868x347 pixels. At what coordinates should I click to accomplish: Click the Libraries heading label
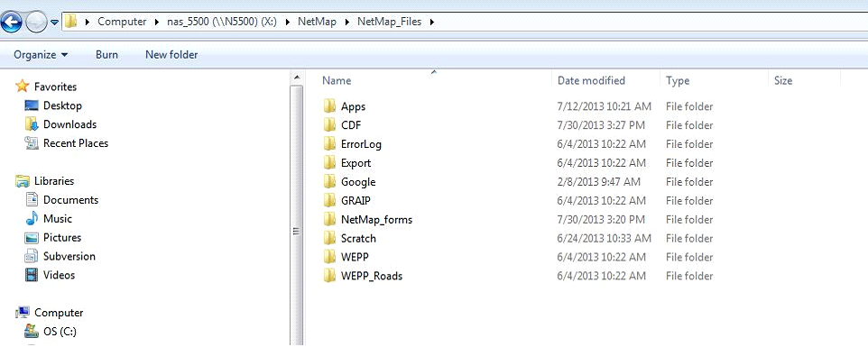(x=54, y=181)
